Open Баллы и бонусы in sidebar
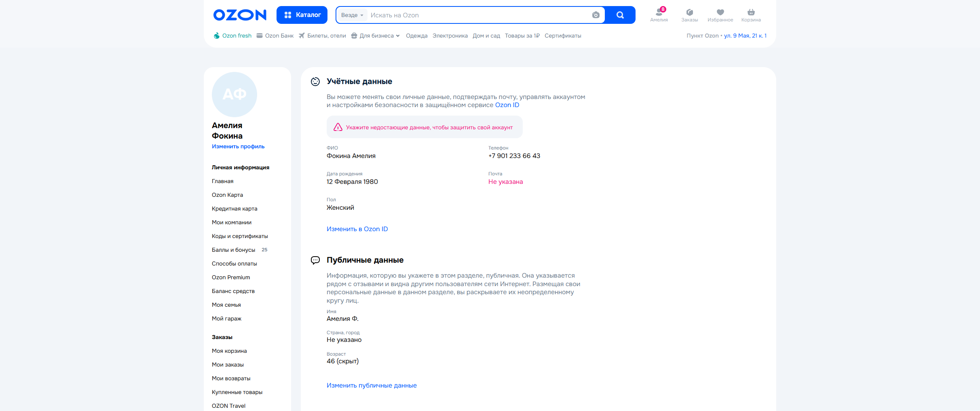 coord(234,250)
